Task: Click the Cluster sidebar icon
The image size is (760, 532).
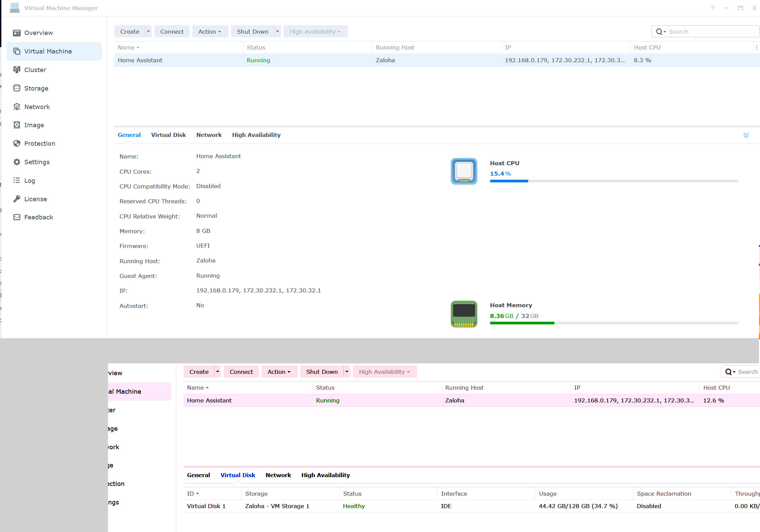Action: [16, 70]
